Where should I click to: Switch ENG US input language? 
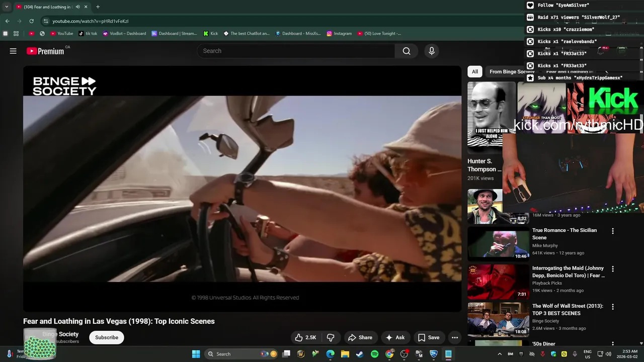point(588,354)
